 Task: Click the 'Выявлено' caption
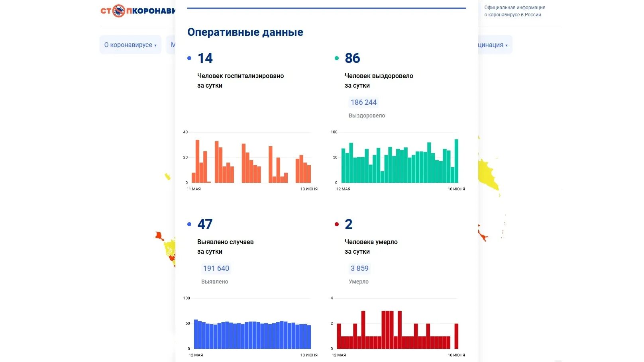point(214,282)
